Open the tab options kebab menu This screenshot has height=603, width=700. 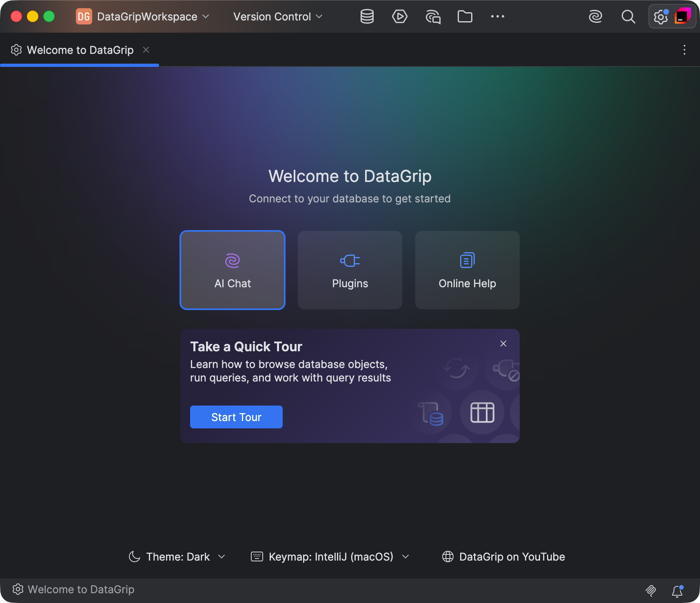684,50
